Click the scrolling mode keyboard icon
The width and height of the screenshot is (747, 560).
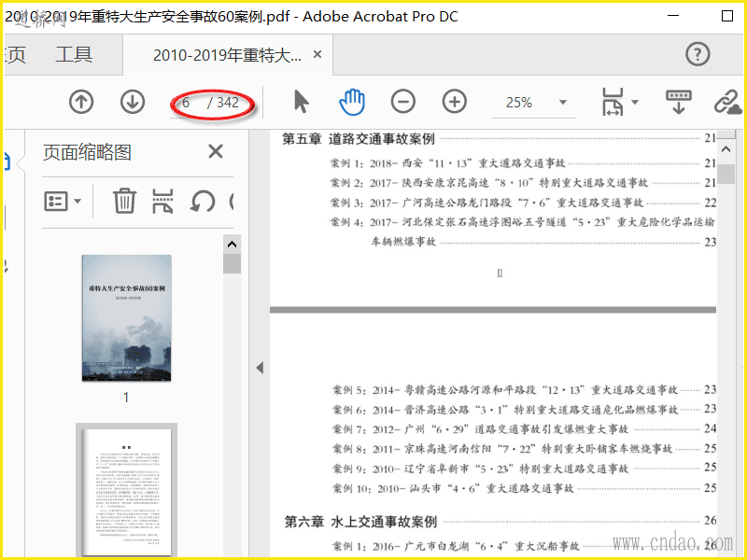point(679,102)
